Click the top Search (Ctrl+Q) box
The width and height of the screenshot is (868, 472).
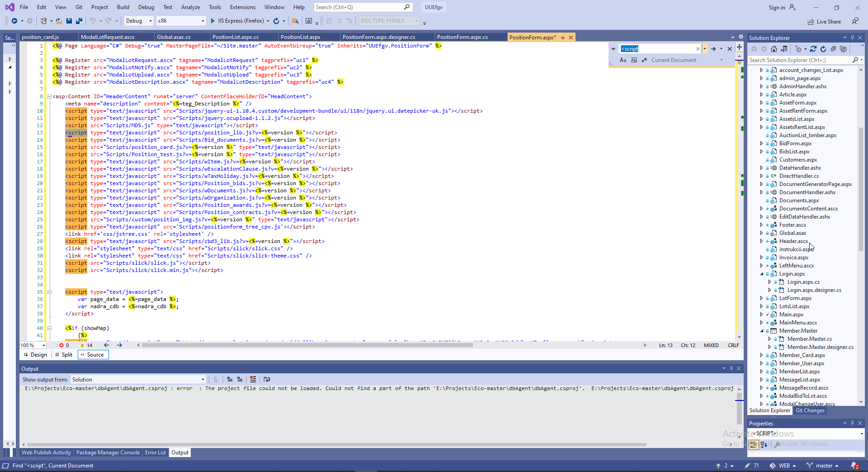tap(363, 7)
